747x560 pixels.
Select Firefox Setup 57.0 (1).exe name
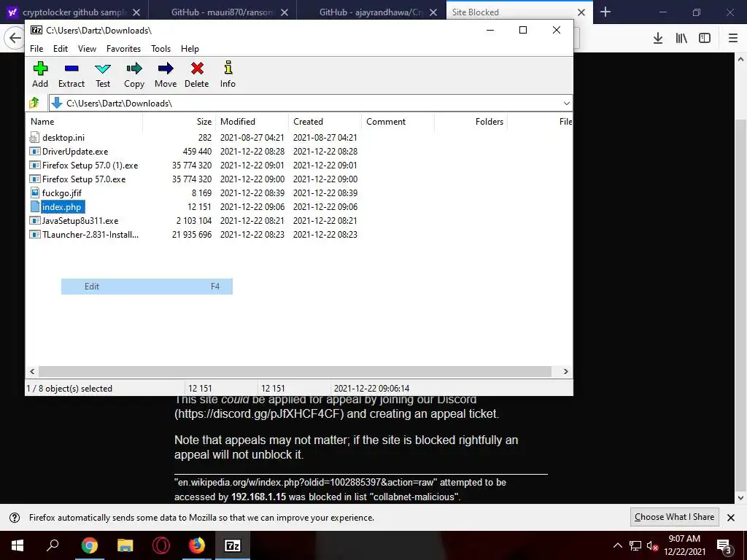[x=90, y=166]
